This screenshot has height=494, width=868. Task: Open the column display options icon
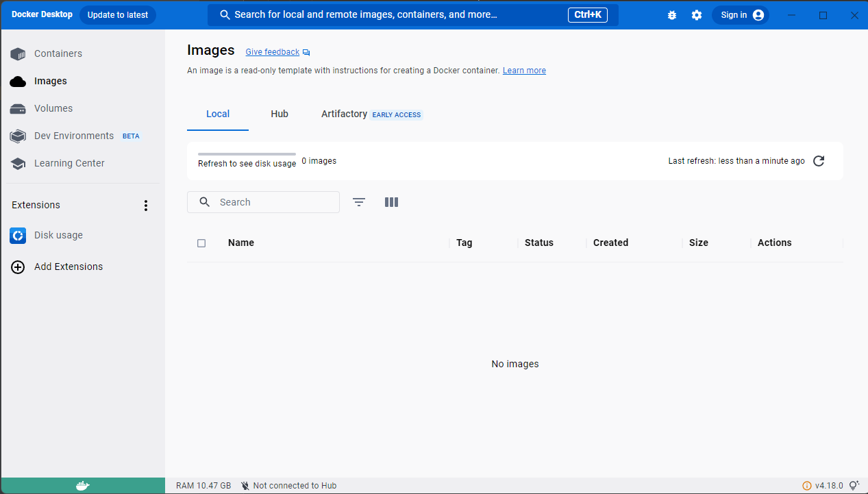pos(391,202)
